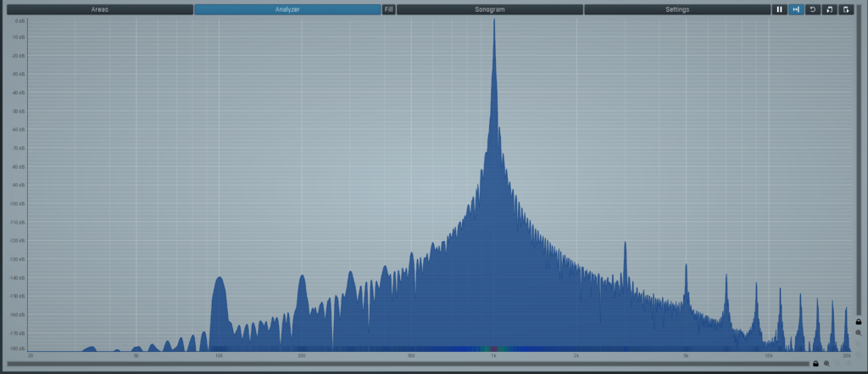Open the Sonogram tab

(490, 9)
